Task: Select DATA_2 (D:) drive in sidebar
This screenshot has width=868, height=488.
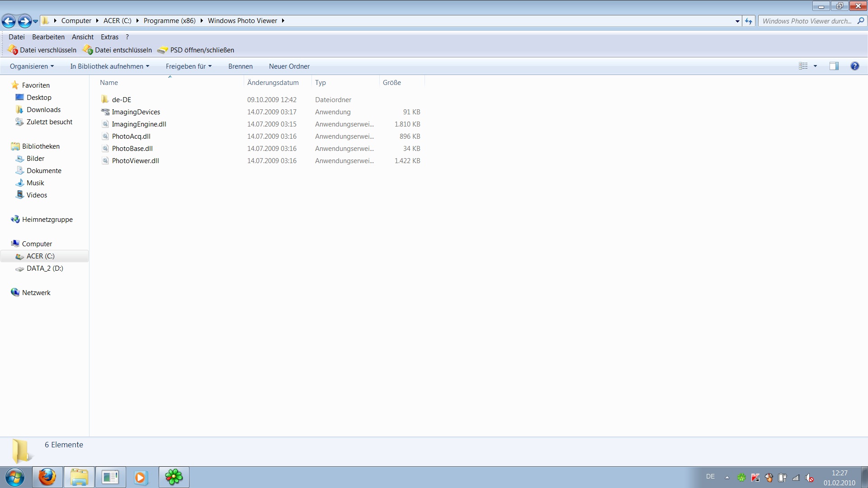Action: point(44,268)
